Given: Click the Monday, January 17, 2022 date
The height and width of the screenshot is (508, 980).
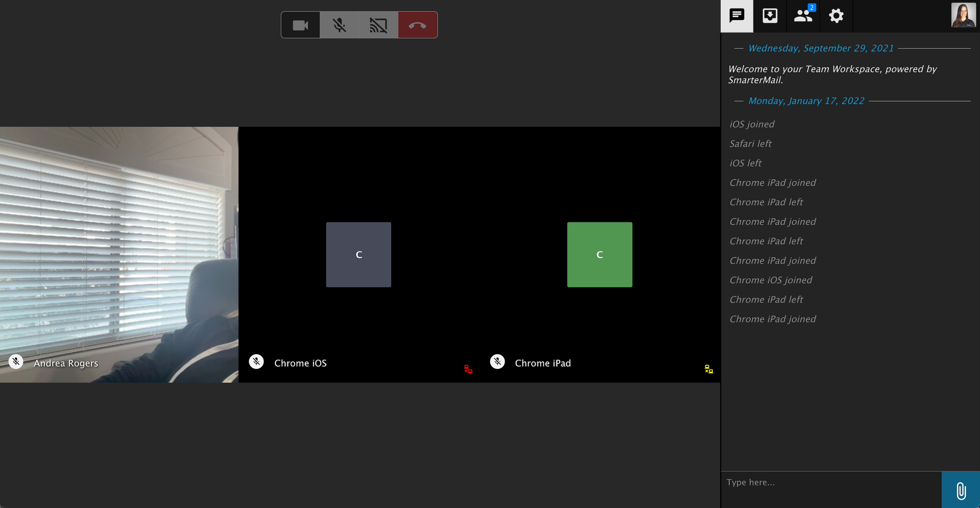Looking at the screenshot, I should (806, 101).
